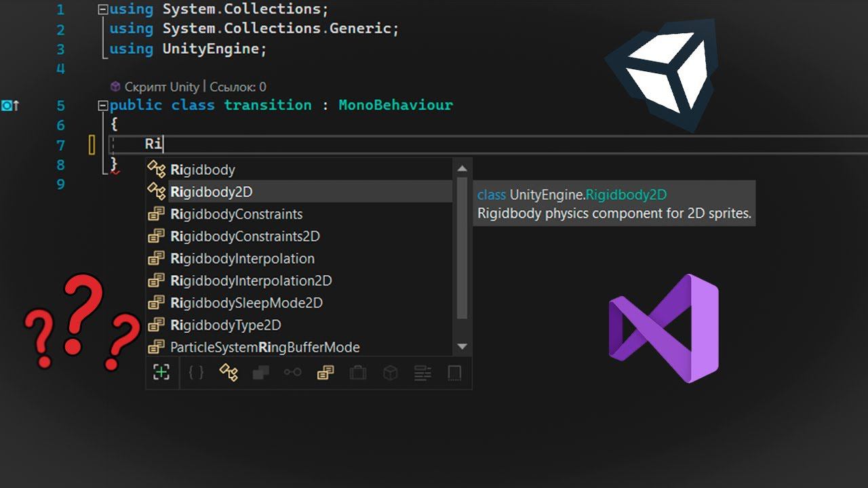Click the enum icon beside ParticleSystemRingBufferMode
This screenshot has width=868, height=488.
point(157,347)
